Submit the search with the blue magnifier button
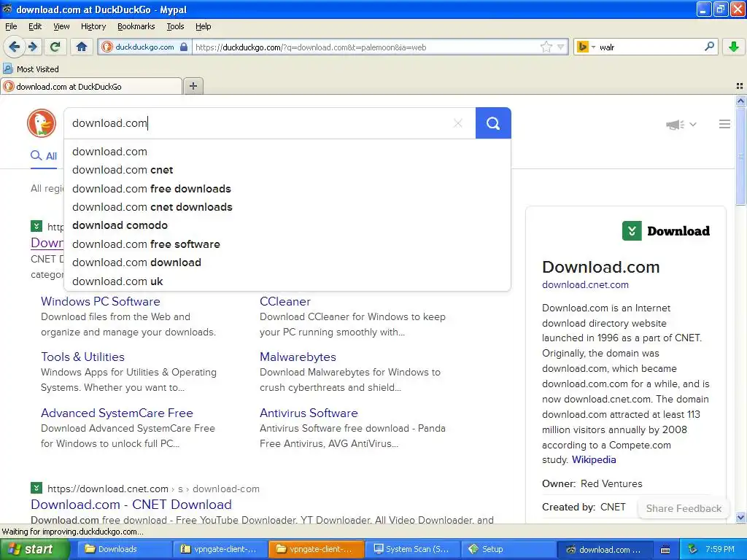747x560 pixels. [x=493, y=123]
